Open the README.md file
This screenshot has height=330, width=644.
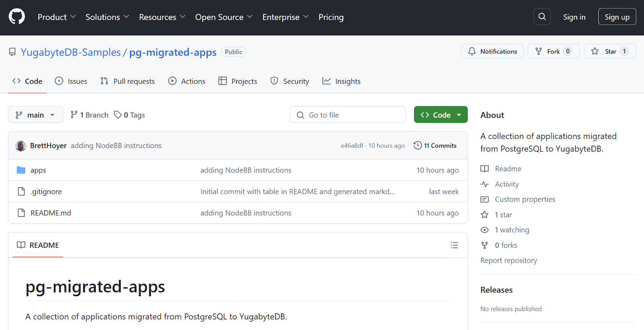pos(51,213)
